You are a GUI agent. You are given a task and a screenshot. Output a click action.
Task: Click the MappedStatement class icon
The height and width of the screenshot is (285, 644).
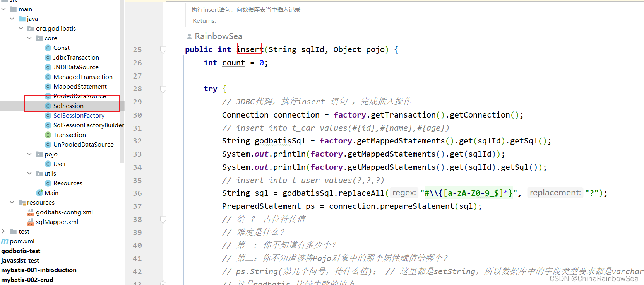[x=48, y=86]
